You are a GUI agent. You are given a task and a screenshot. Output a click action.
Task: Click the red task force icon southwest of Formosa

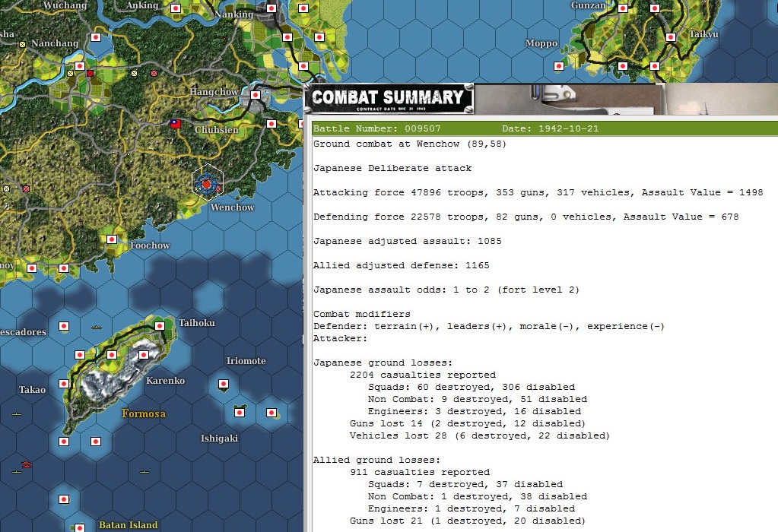(x=27, y=464)
